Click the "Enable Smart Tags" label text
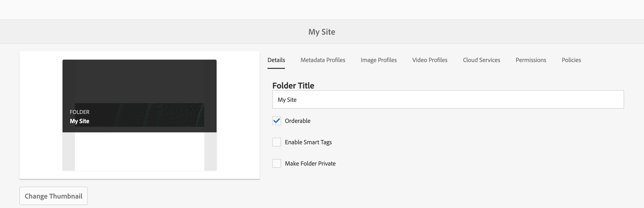Viewport: 644px width, 208px height. point(308,142)
